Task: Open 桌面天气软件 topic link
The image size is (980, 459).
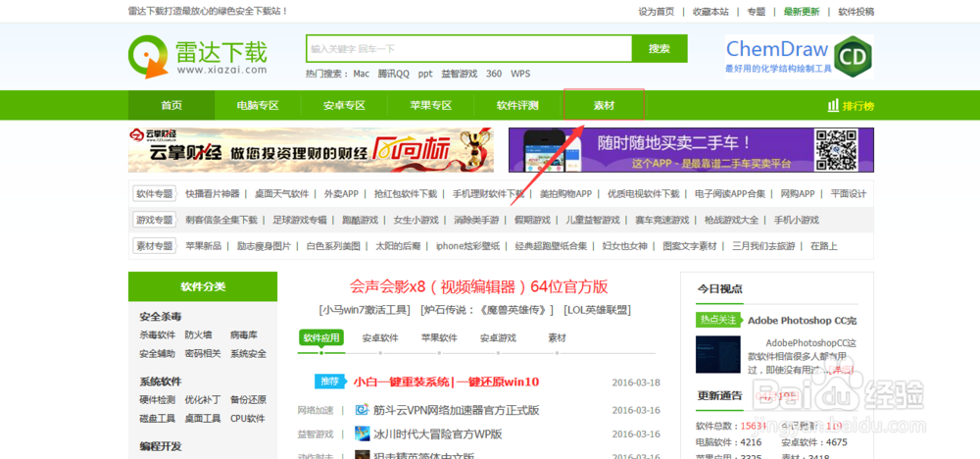Action: point(282,194)
